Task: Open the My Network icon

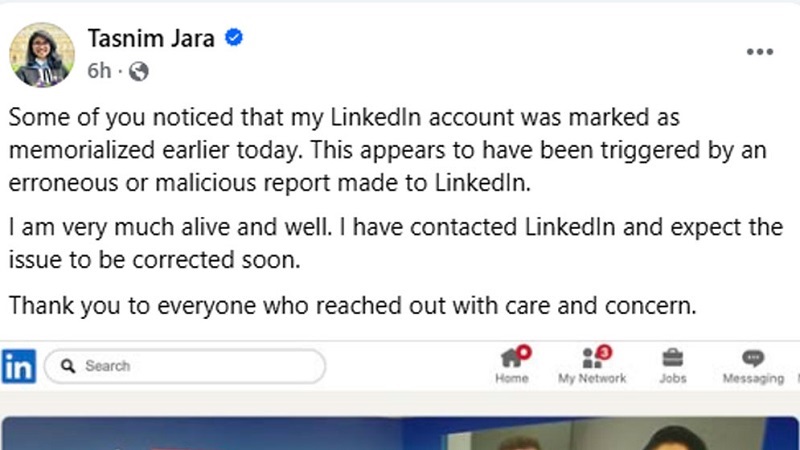Action: coord(591,357)
